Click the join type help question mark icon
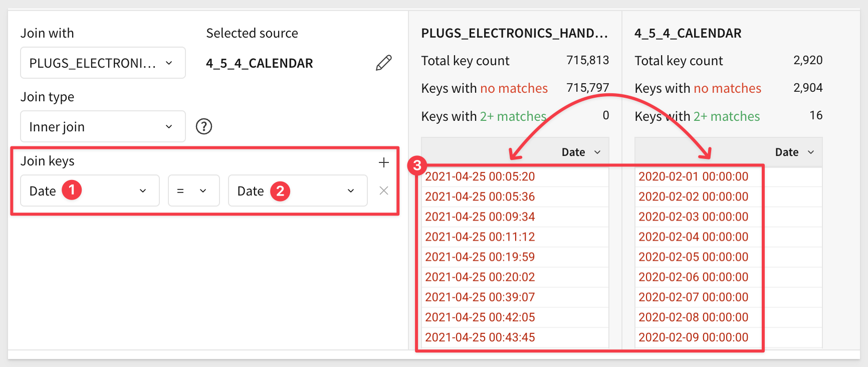Screen dimensions: 868x367 (x=204, y=126)
